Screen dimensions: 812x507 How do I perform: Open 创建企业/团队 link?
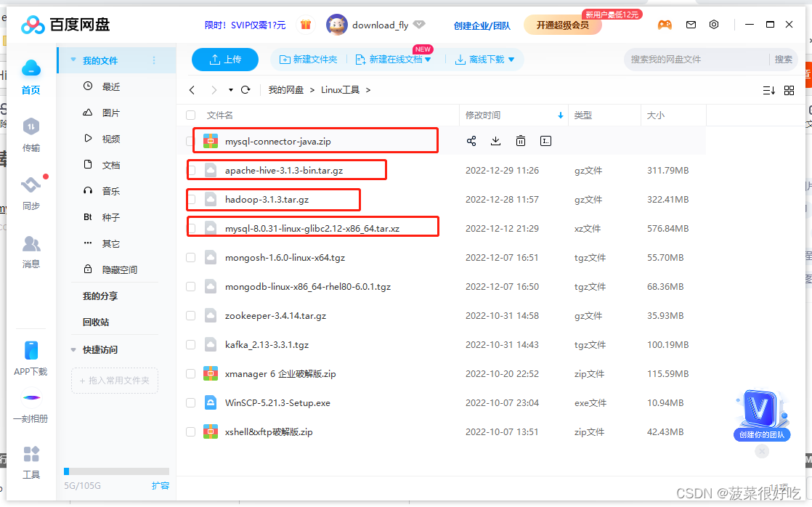[482, 25]
